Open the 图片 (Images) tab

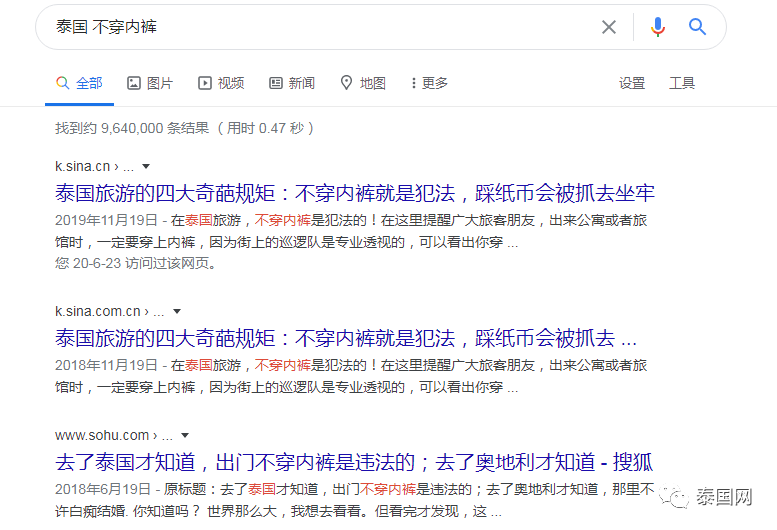pyautogui.click(x=150, y=83)
